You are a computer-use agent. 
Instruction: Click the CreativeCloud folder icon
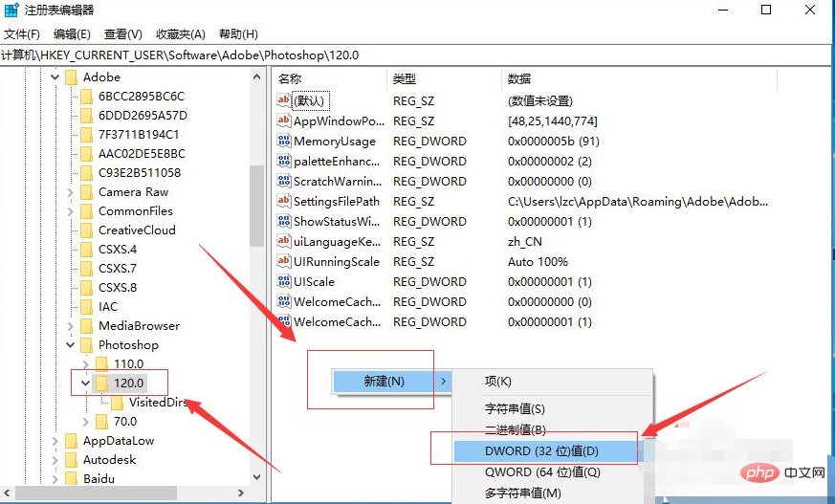click(x=86, y=231)
